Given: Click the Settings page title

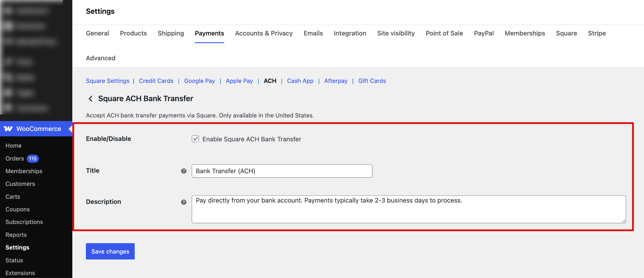Looking at the screenshot, I should pyautogui.click(x=100, y=11).
